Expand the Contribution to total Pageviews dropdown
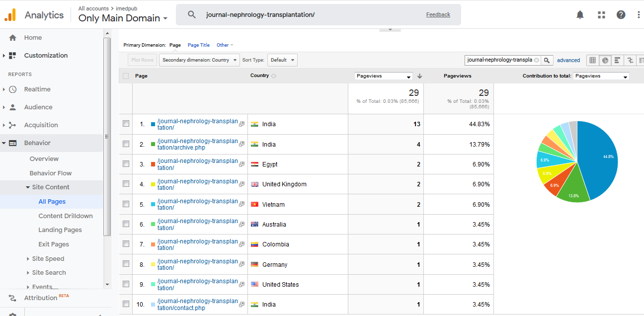The width and height of the screenshot is (644, 316). pos(601,76)
